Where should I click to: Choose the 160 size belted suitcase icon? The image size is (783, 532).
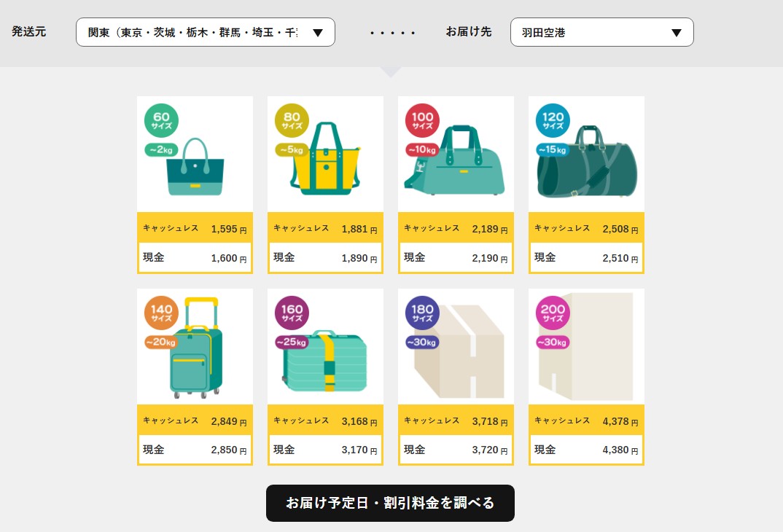click(327, 361)
